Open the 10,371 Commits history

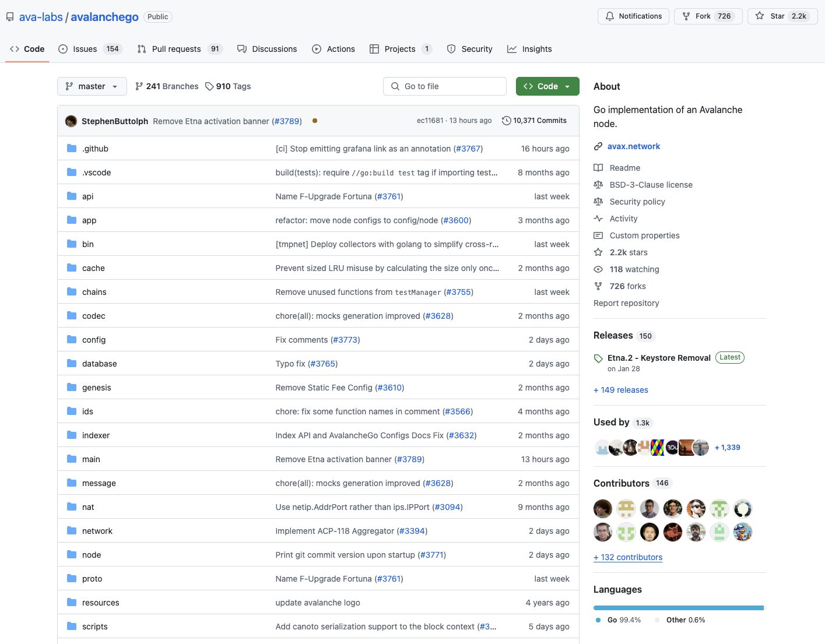(x=535, y=121)
